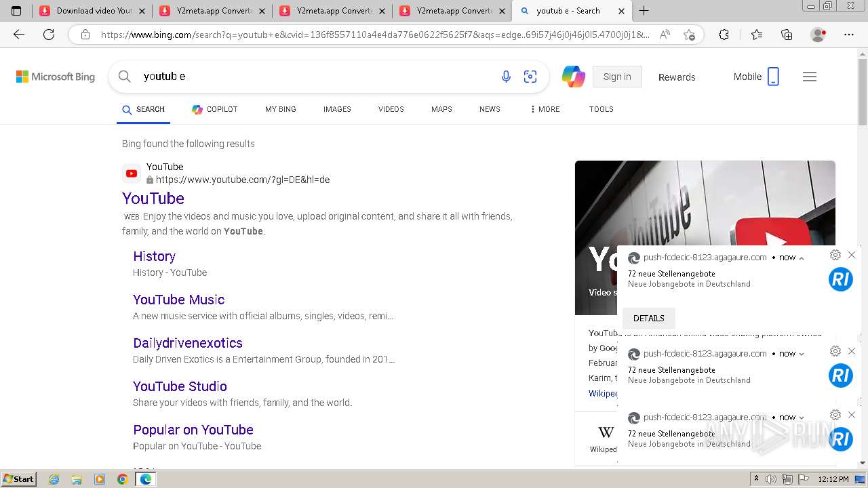
Task: Open settings gear on first notification
Action: [x=835, y=255]
